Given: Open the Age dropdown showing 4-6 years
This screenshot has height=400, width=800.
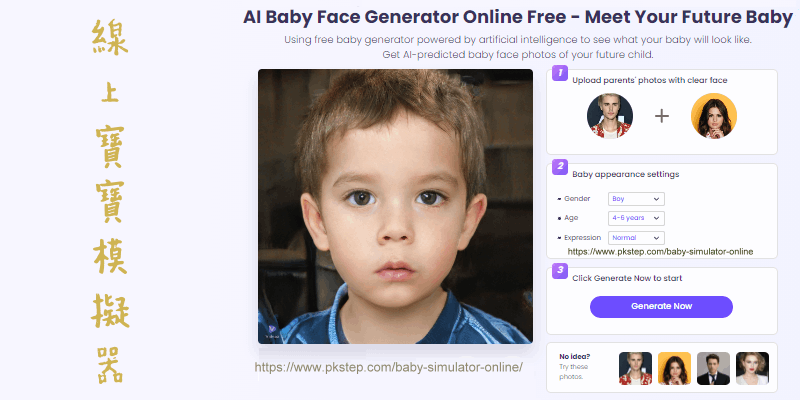Looking at the screenshot, I should [636, 218].
